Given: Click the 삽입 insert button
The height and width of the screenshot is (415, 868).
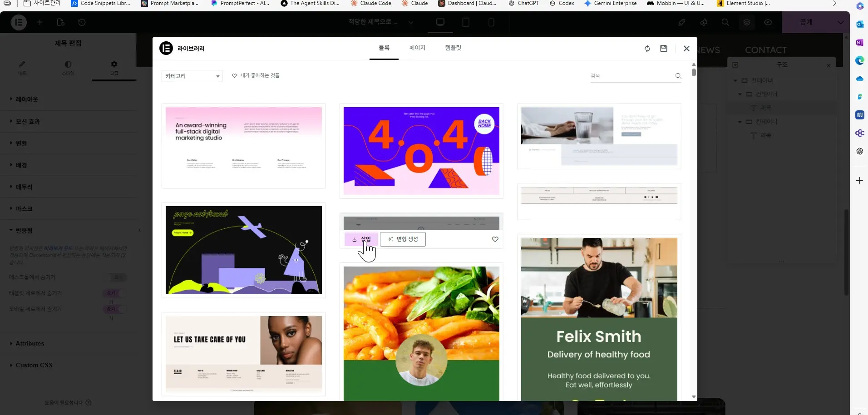Looking at the screenshot, I should [x=361, y=239].
